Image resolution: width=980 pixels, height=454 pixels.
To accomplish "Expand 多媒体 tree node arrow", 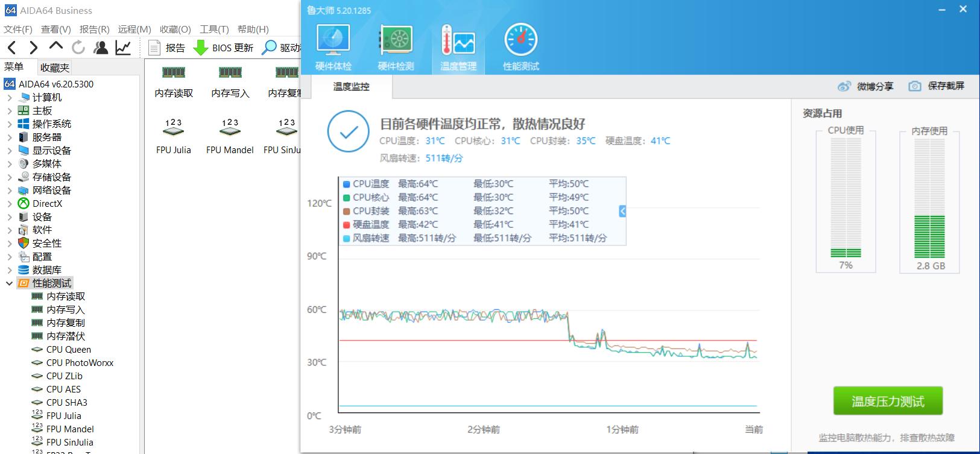I will [9, 163].
